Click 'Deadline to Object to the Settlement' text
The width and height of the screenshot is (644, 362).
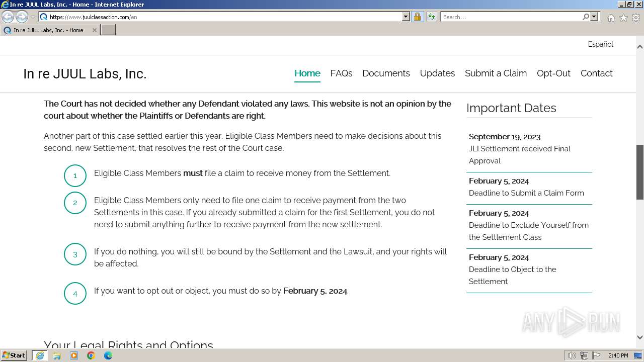[513, 276]
